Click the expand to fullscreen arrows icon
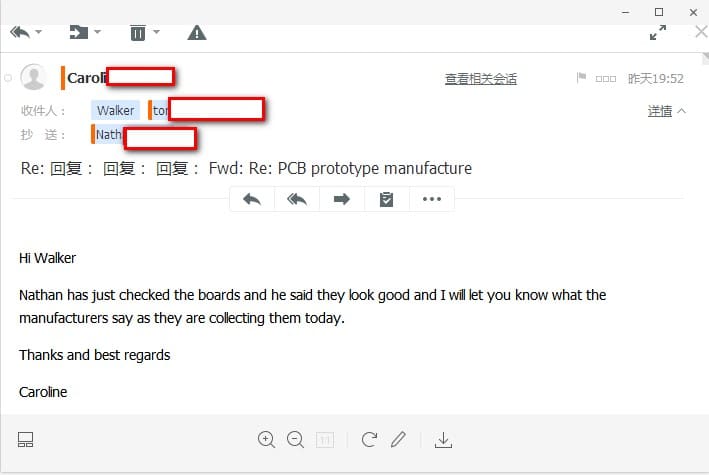This screenshot has width=709, height=475. tap(657, 33)
